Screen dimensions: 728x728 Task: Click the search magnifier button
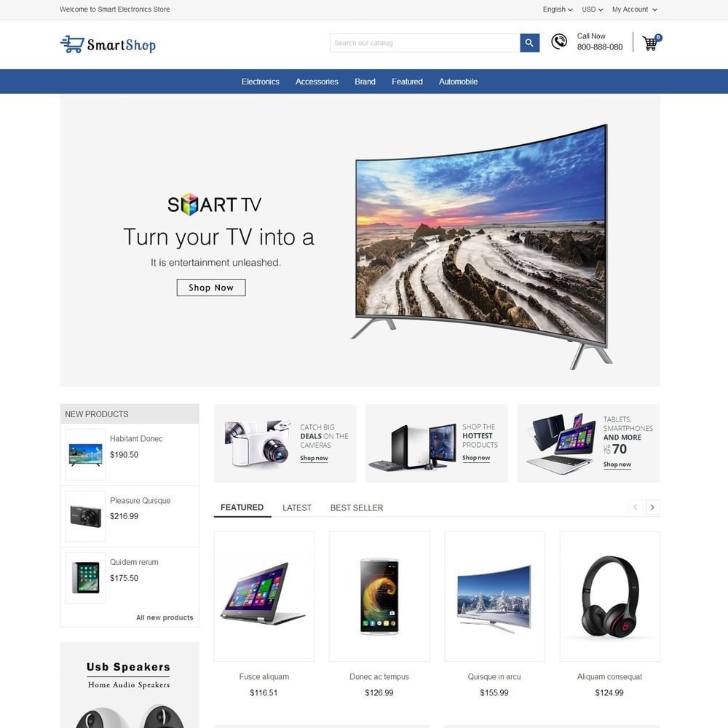[529, 43]
